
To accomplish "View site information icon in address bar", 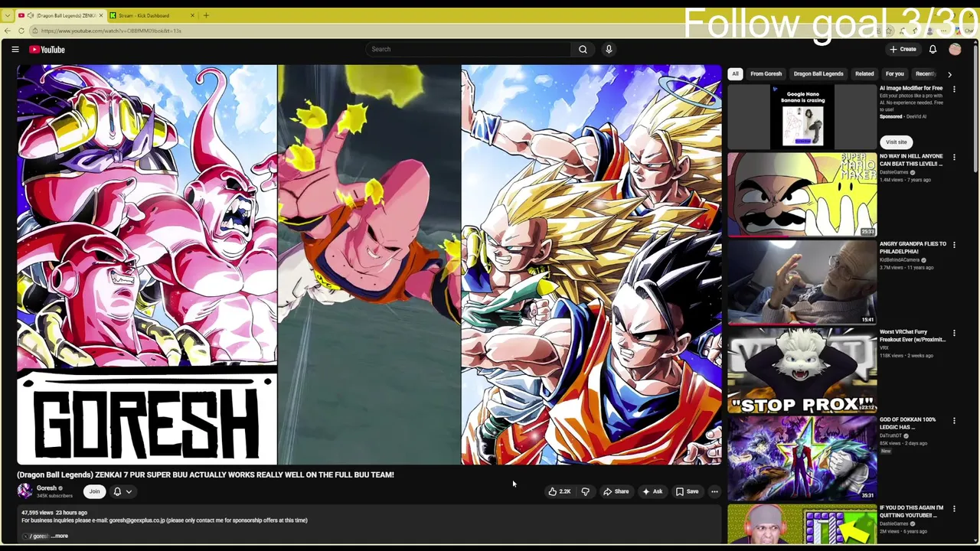I will pos(34,31).
